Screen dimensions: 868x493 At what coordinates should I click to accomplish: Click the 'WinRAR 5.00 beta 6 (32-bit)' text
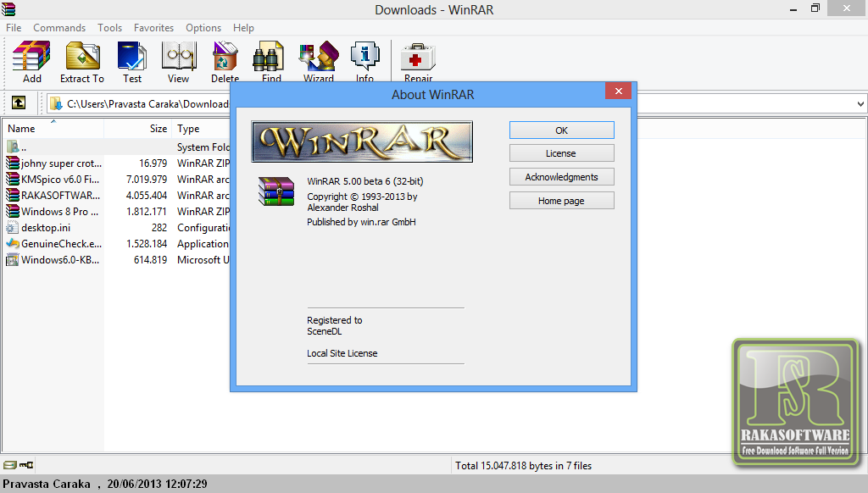[x=364, y=181]
